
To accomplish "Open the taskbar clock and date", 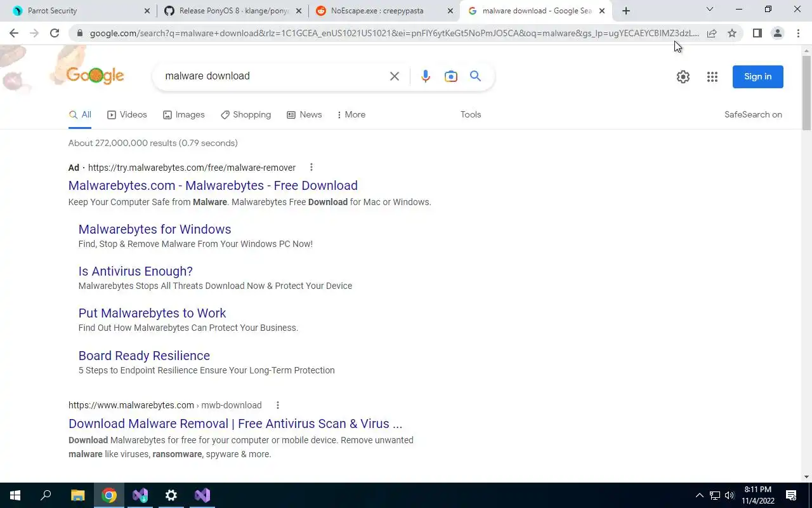I will (758, 495).
